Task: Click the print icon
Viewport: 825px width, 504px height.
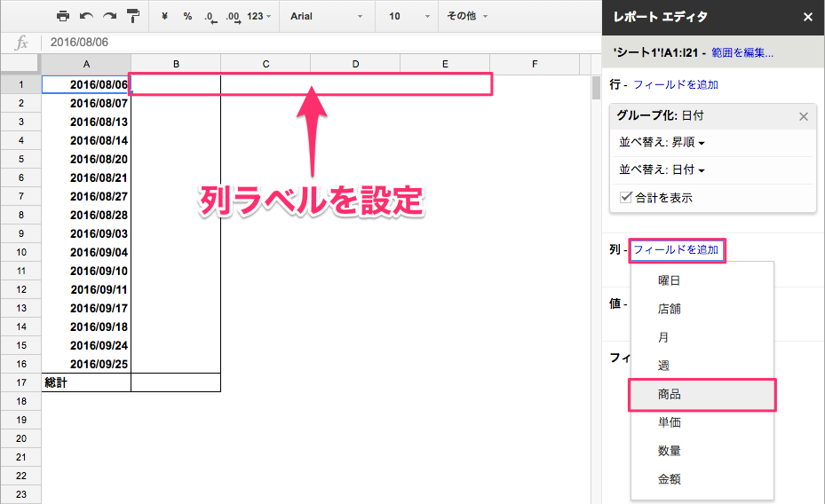Action: [x=63, y=16]
